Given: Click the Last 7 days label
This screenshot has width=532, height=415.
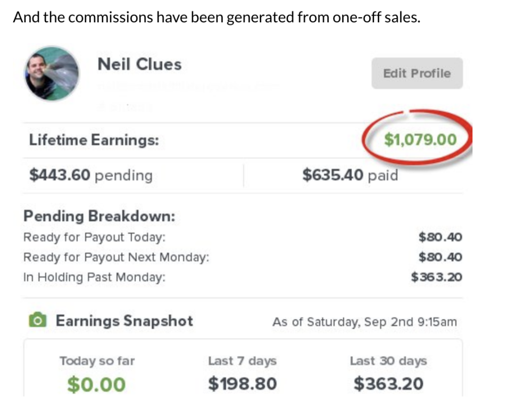Looking at the screenshot, I should point(243,361).
